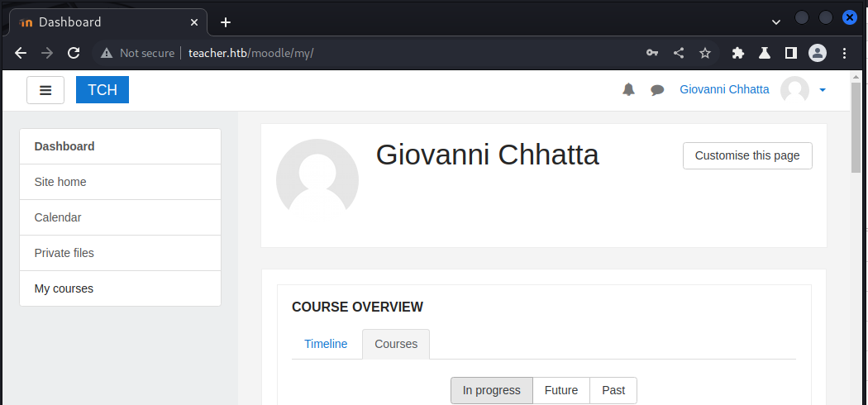
Task: Open the Chrome profile avatar icon
Action: point(818,53)
